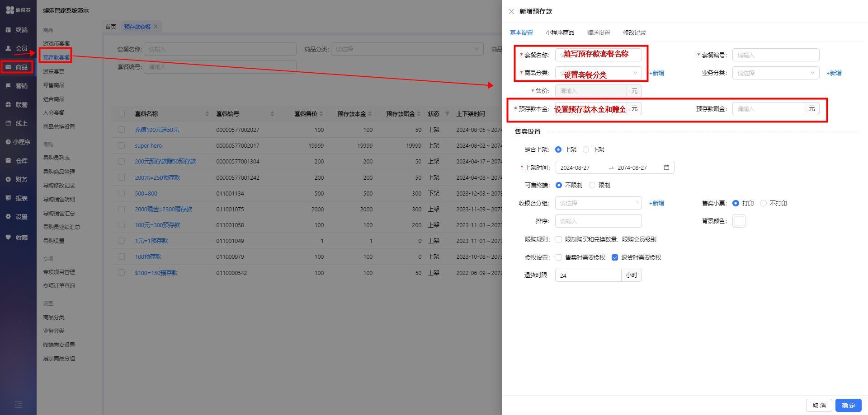Click +新增 next to 业务分类
The height and width of the screenshot is (415, 868).
pos(834,73)
